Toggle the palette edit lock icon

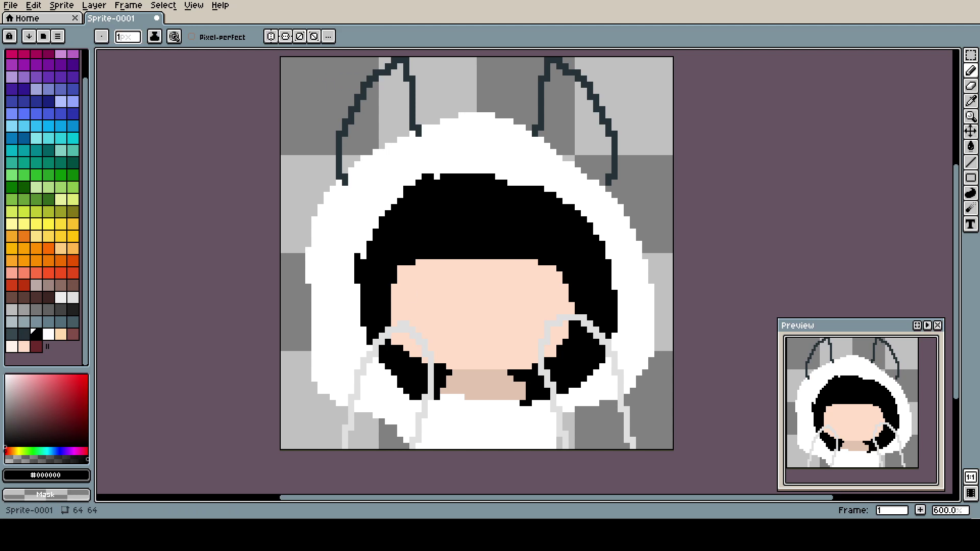tap(10, 36)
